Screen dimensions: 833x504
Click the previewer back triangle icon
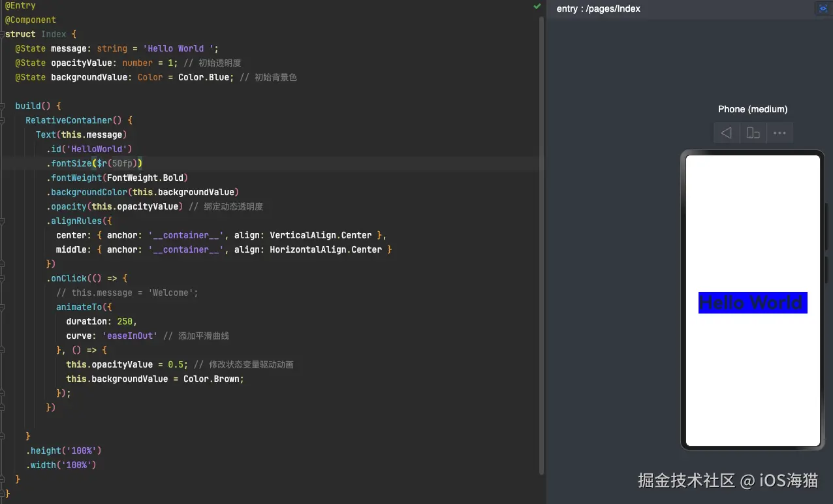pos(726,133)
